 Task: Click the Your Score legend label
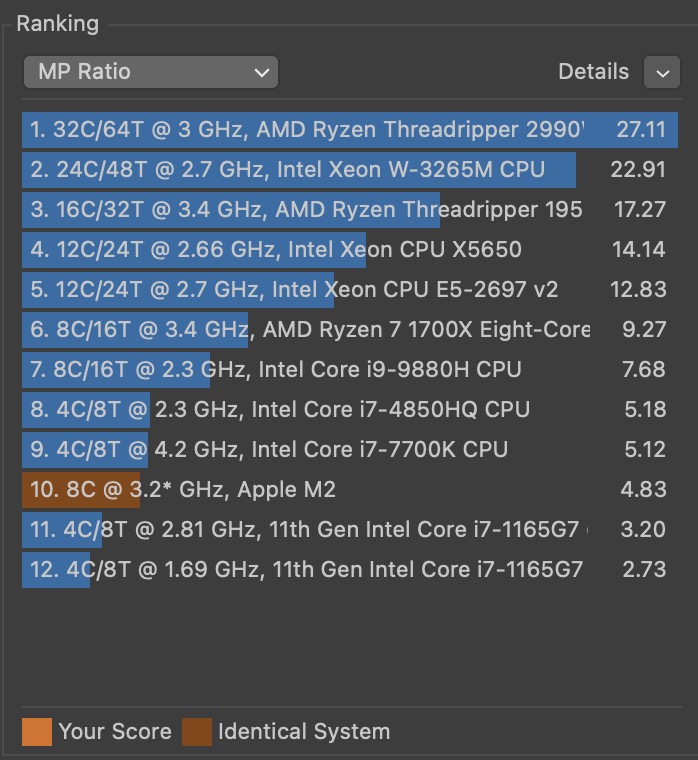[x=115, y=731]
